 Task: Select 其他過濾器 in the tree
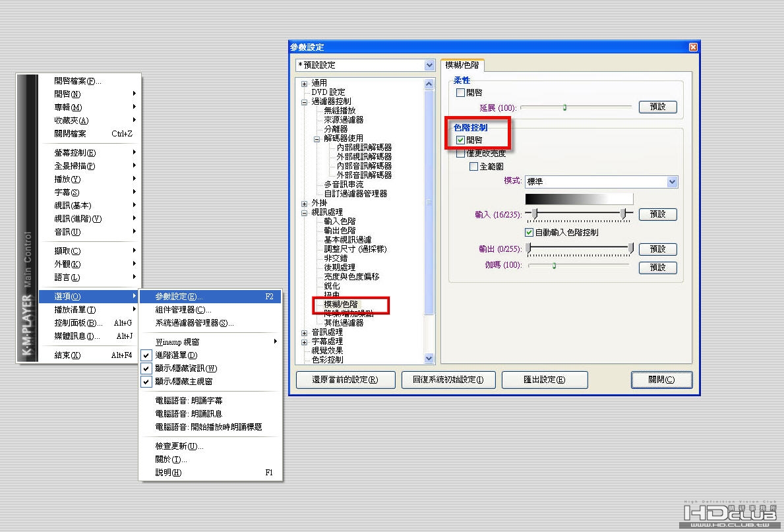pos(344,323)
